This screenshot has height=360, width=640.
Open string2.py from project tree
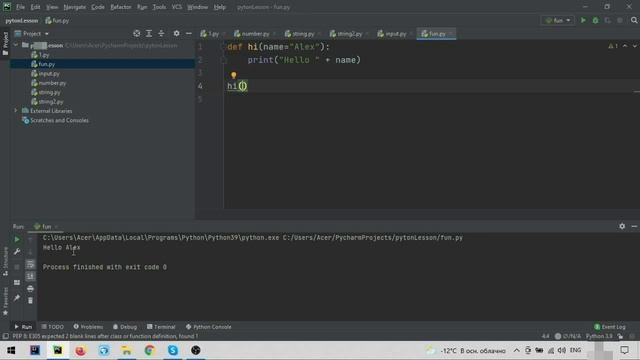(47, 102)
